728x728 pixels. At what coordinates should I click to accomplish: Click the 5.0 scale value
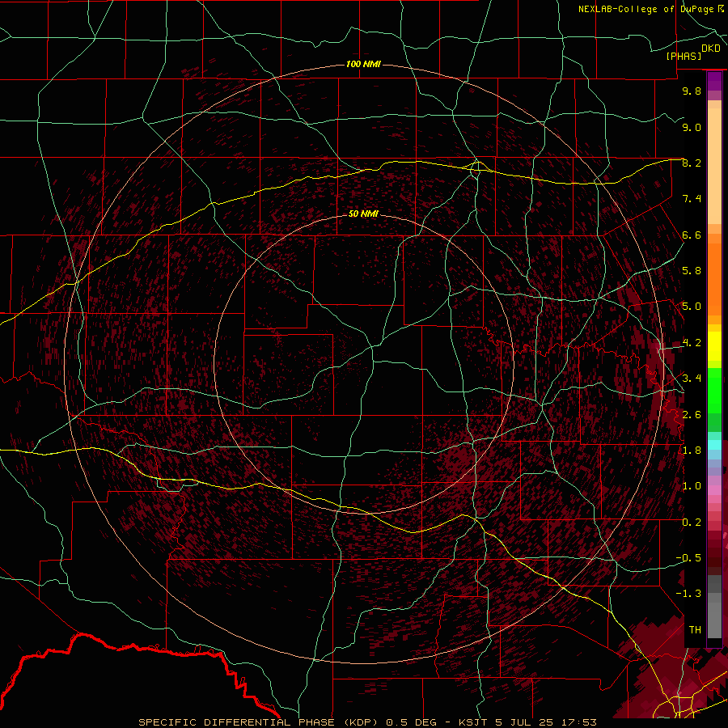[692, 307]
